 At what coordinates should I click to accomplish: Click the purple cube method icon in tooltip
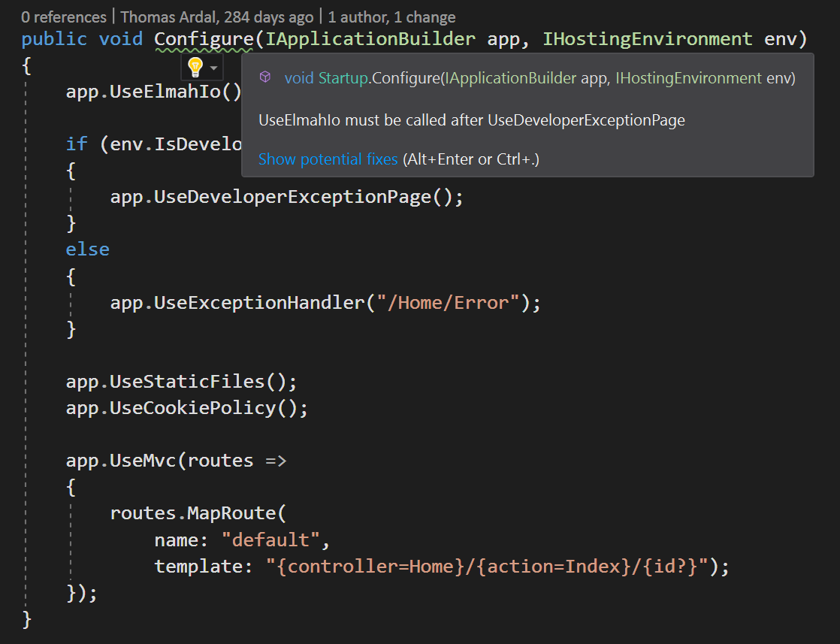click(265, 77)
